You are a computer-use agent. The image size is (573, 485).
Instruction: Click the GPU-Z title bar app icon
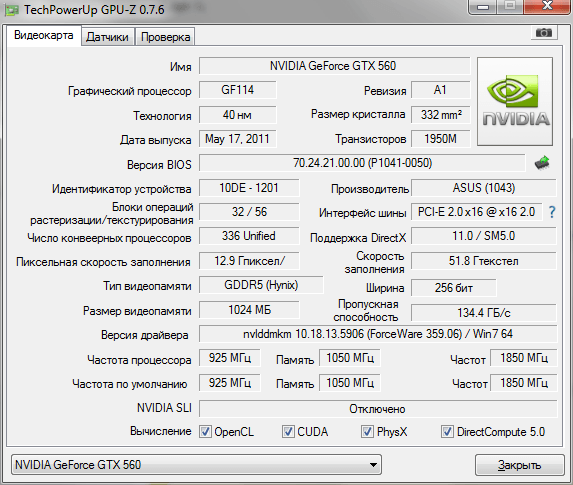tap(12, 10)
